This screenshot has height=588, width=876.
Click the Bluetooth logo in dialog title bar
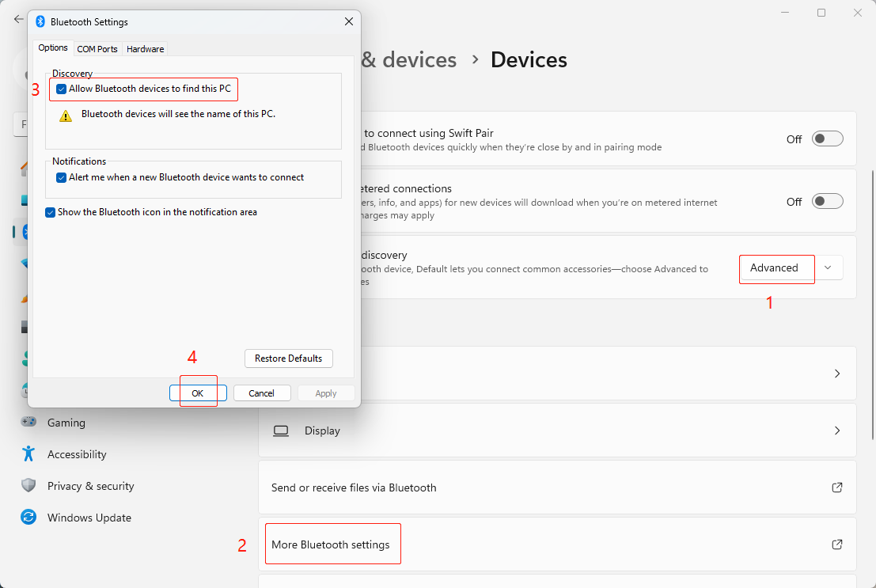click(40, 21)
